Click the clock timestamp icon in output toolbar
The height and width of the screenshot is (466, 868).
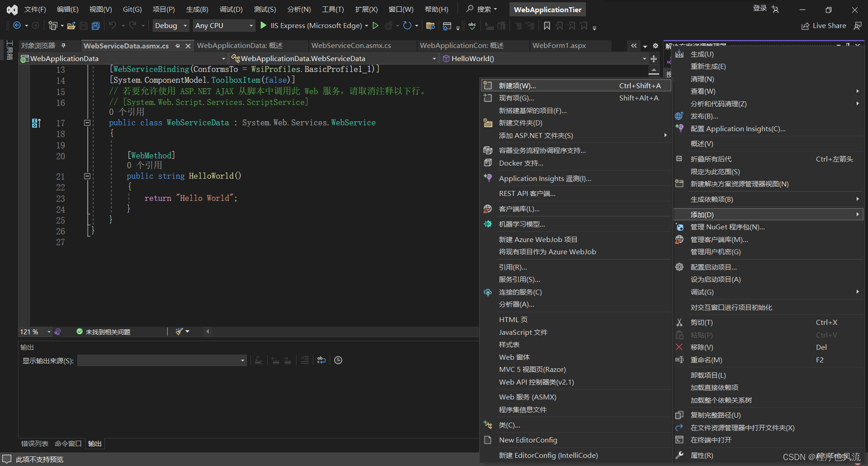point(338,360)
